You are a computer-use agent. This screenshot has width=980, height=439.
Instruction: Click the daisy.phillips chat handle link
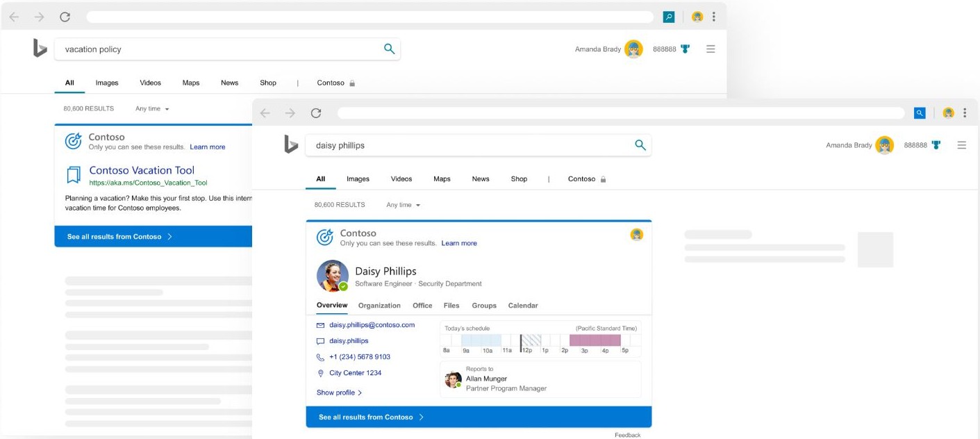tap(349, 341)
